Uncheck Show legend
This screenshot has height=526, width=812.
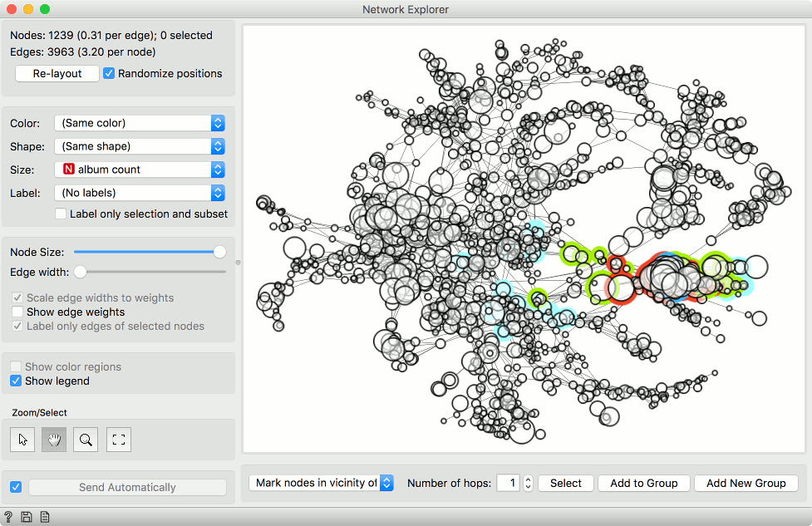pos(15,381)
